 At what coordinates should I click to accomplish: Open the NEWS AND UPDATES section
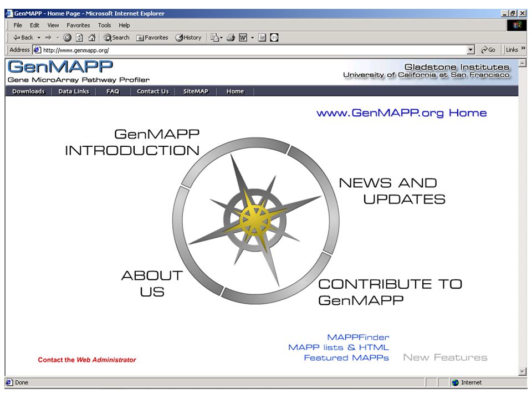[x=392, y=191]
